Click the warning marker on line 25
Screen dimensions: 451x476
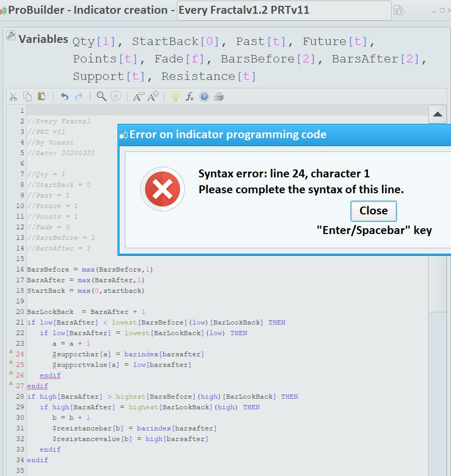(11, 362)
